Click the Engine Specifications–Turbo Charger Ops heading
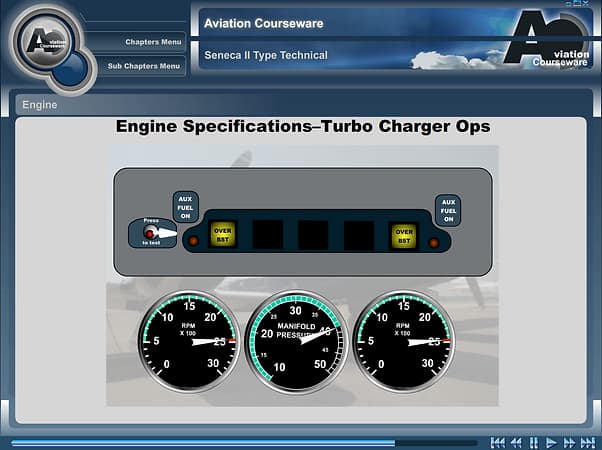The height and width of the screenshot is (450, 602). point(303,126)
